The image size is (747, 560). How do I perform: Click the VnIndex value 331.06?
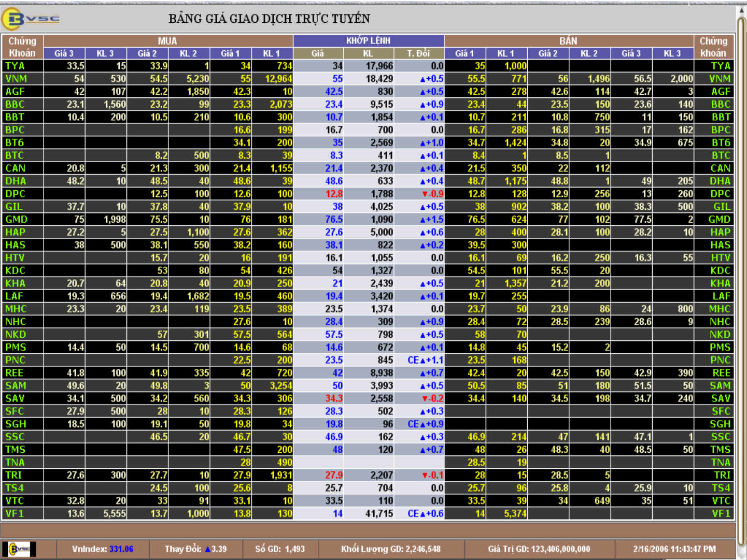121,549
